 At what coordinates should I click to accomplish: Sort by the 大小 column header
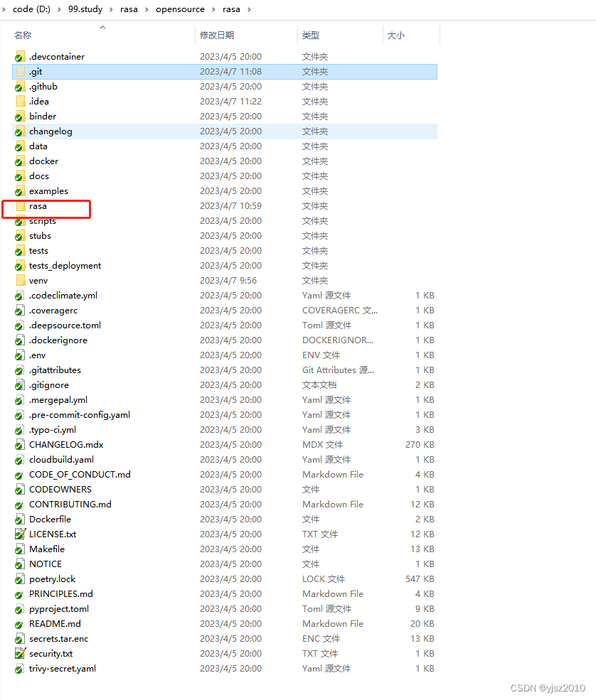click(x=396, y=36)
